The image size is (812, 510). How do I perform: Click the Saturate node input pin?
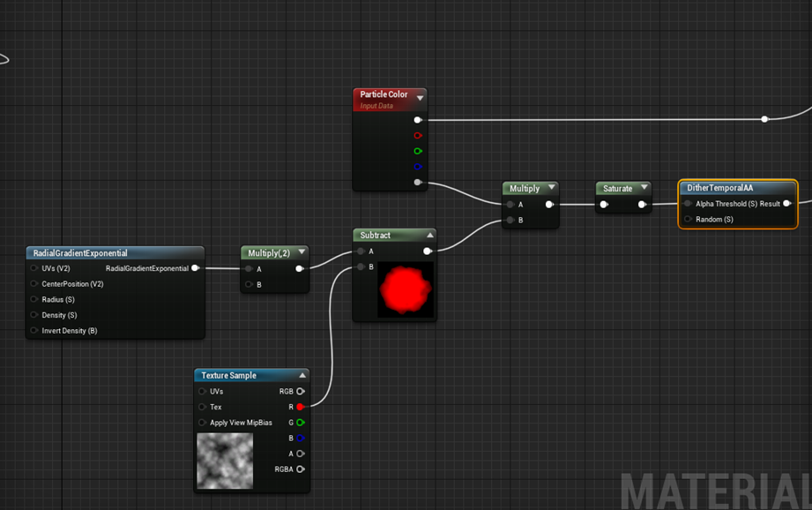coord(604,204)
